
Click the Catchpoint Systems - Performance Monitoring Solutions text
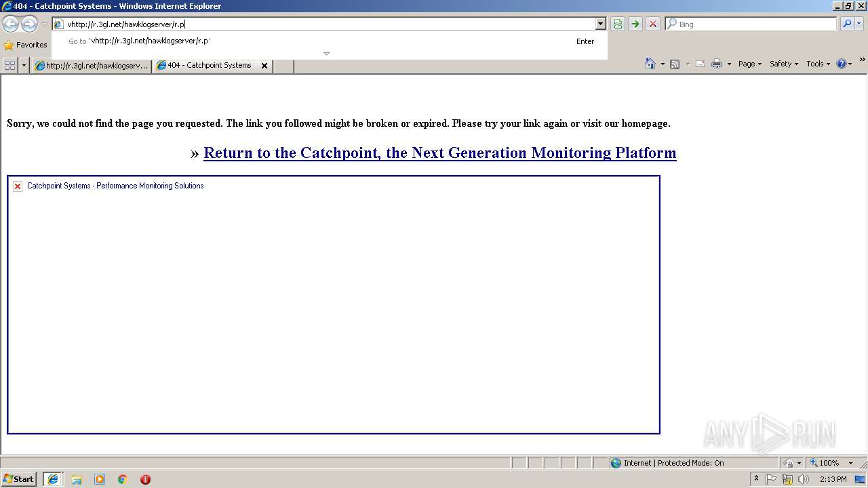pyautogui.click(x=115, y=186)
